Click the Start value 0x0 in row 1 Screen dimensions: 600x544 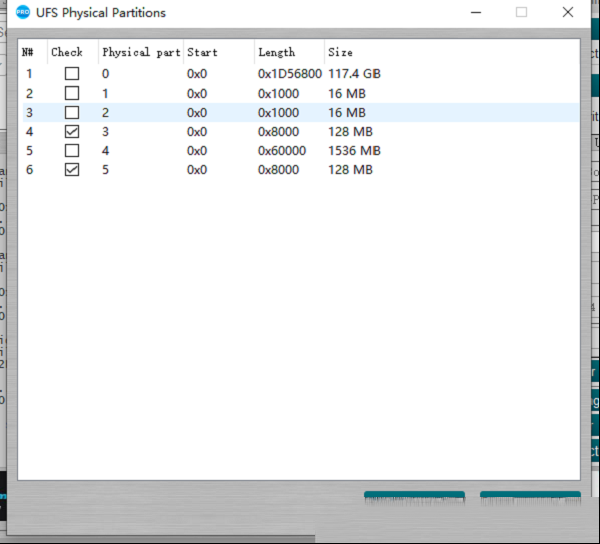[x=197, y=73]
